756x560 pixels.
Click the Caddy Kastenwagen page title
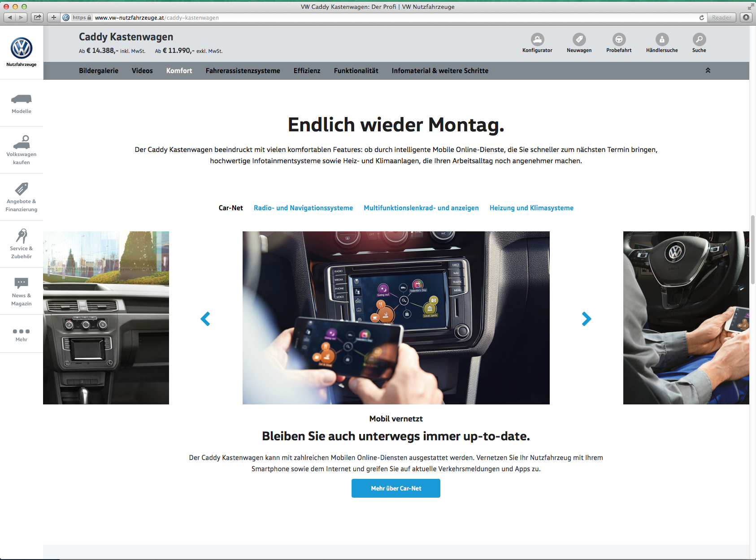126,37
